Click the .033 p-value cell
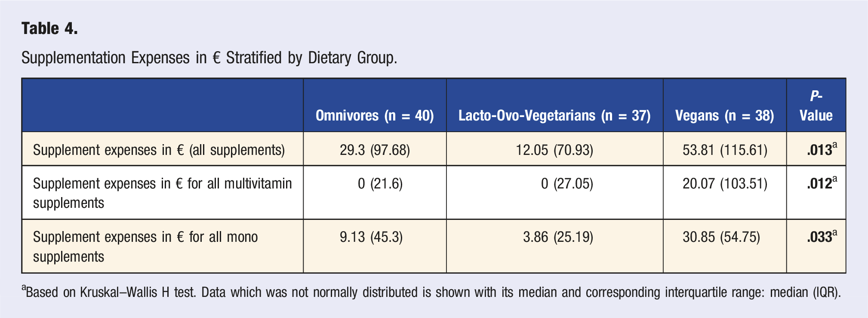This screenshot has width=868, height=318. click(x=822, y=236)
